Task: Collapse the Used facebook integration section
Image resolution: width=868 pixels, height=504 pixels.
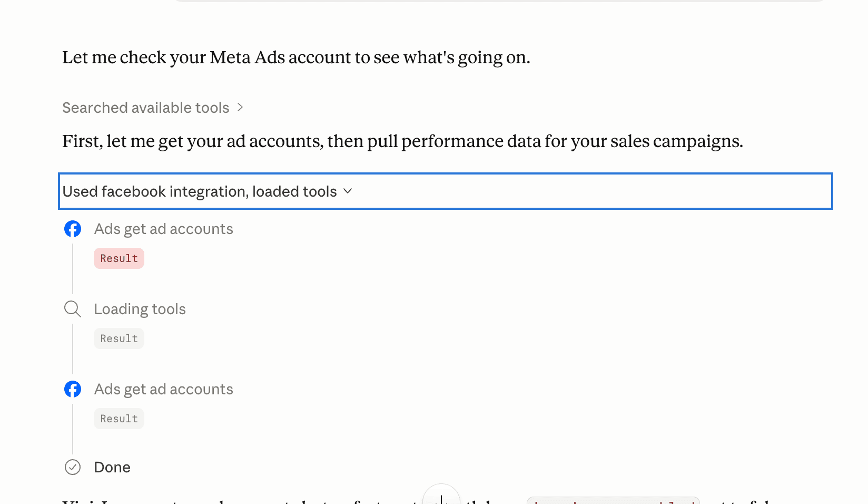Action: tap(445, 191)
